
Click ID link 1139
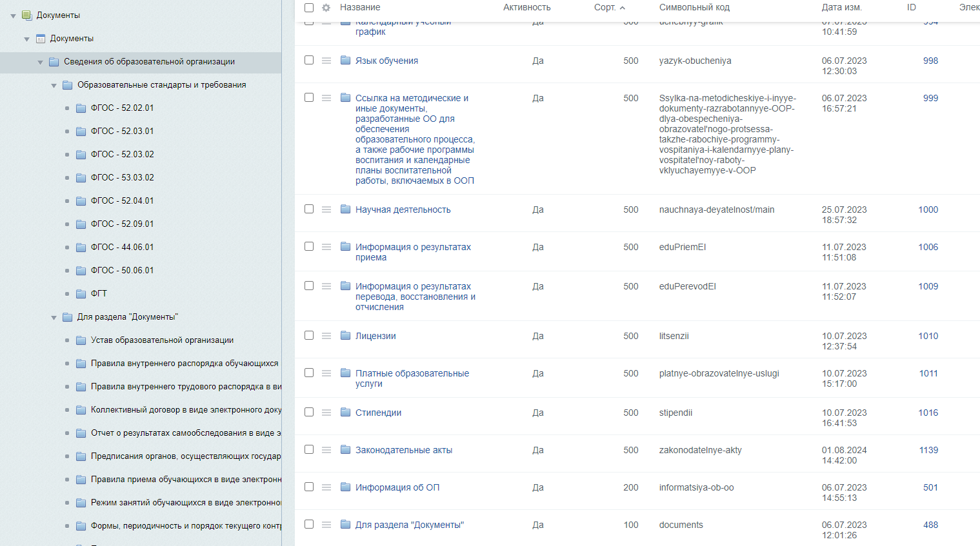click(x=928, y=450)
